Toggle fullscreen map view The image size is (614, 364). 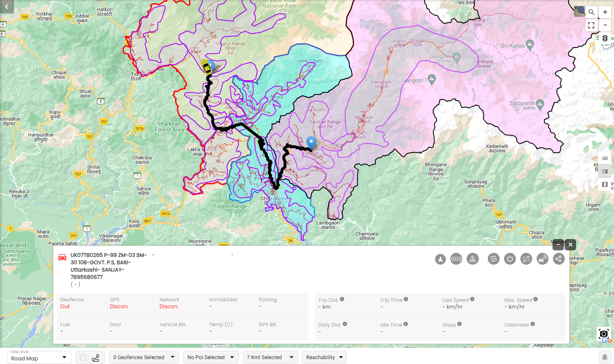pyautogui.click(x=592, y=25)
